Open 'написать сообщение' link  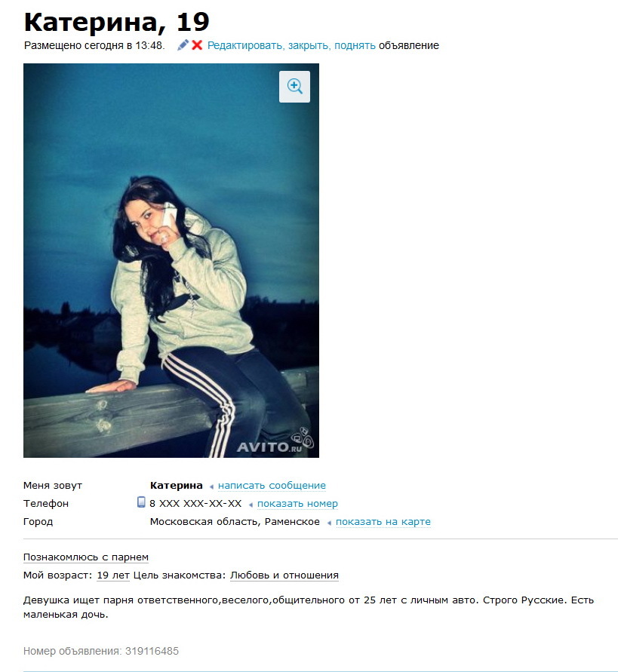[272, 486]
